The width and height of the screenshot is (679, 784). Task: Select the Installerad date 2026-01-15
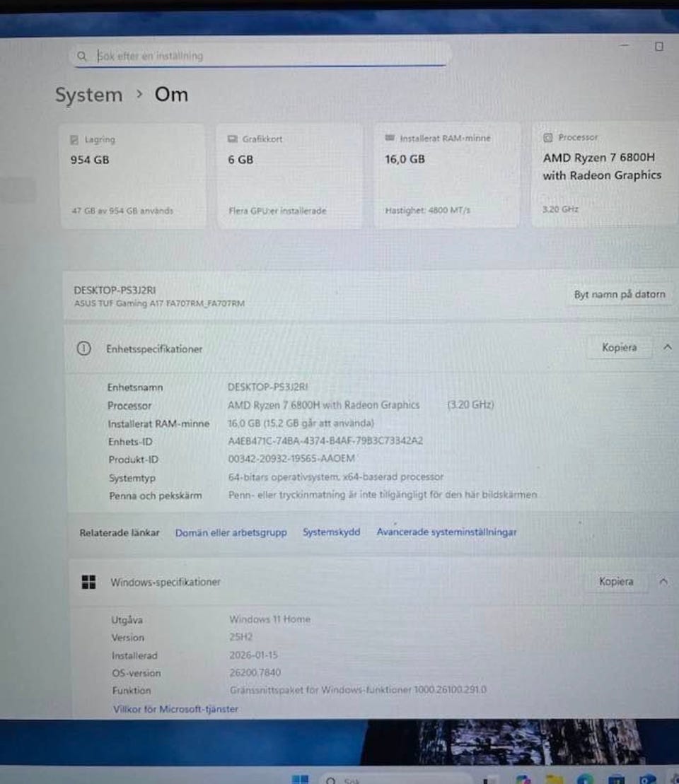pyautogui.click(x=253, y=655)
